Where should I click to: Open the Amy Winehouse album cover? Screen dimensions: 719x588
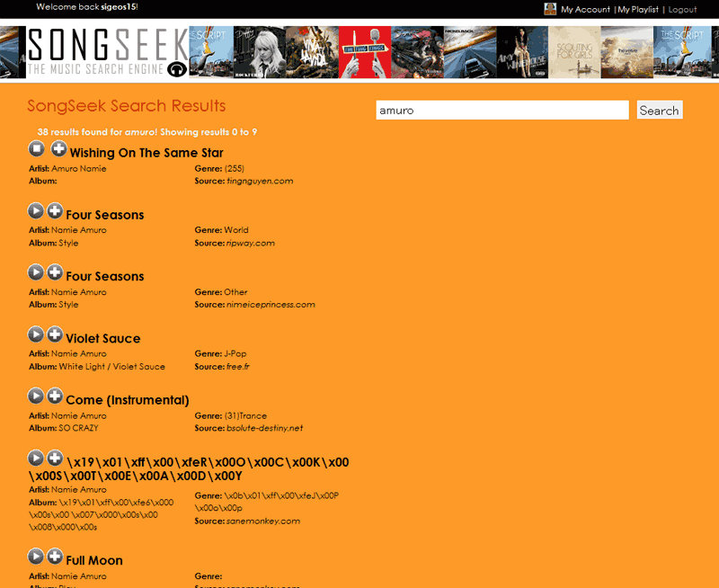522,52
